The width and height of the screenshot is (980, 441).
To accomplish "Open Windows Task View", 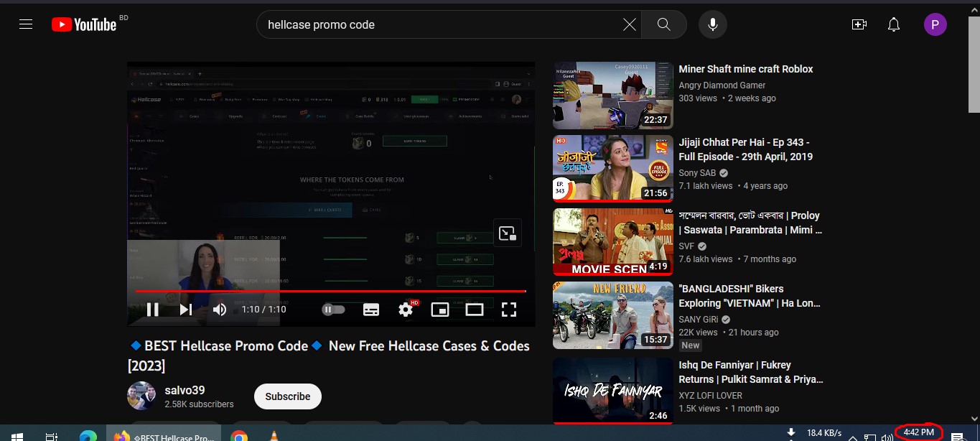I will tap(52, 435).
